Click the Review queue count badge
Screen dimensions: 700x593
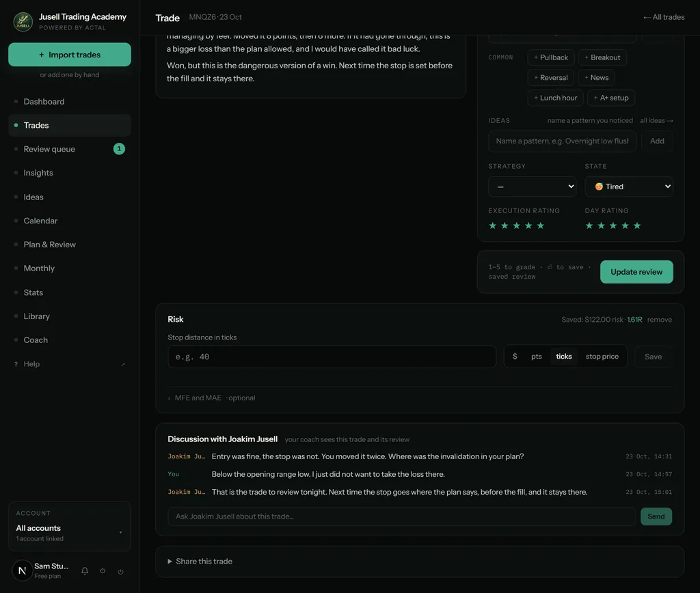coord(119,148)
